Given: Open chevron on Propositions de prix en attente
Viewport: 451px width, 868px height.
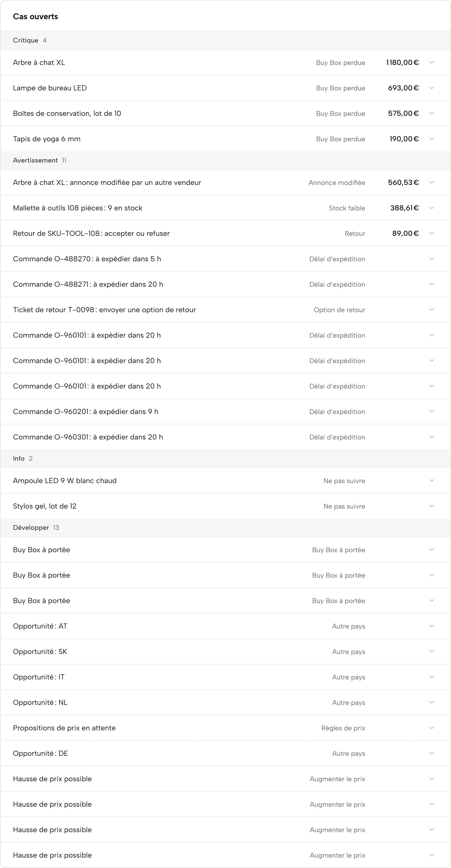Looking at the screenshot, I should pos(431,728).
